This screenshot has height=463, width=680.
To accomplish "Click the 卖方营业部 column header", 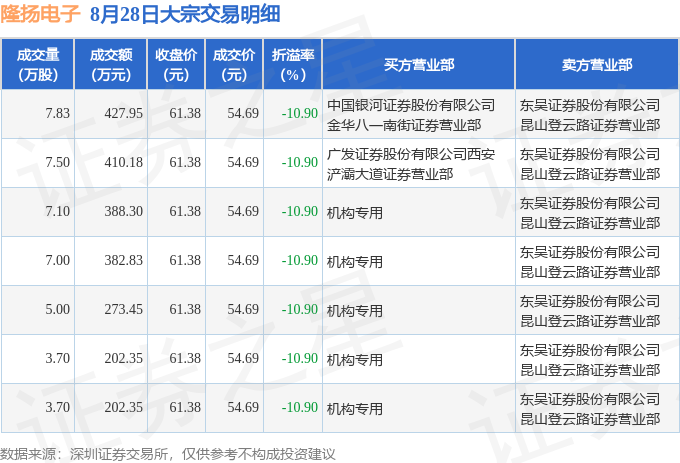I will (x=597, y=64).
